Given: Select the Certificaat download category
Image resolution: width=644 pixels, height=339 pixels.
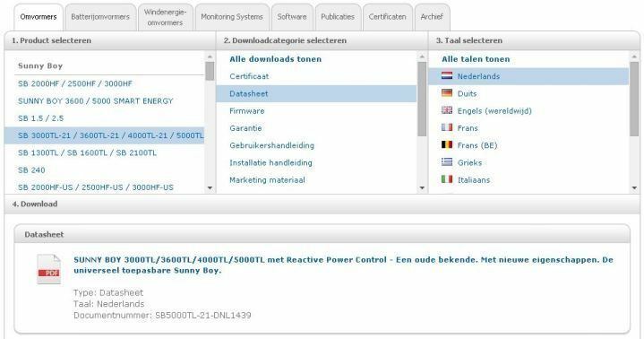Looking at the screenshot, I should point(249,76).
